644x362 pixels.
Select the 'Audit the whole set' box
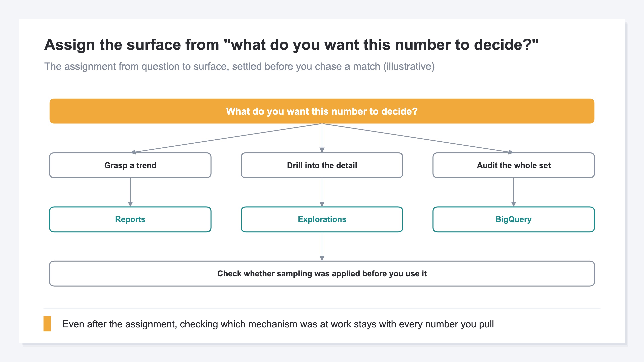point(514,165)
